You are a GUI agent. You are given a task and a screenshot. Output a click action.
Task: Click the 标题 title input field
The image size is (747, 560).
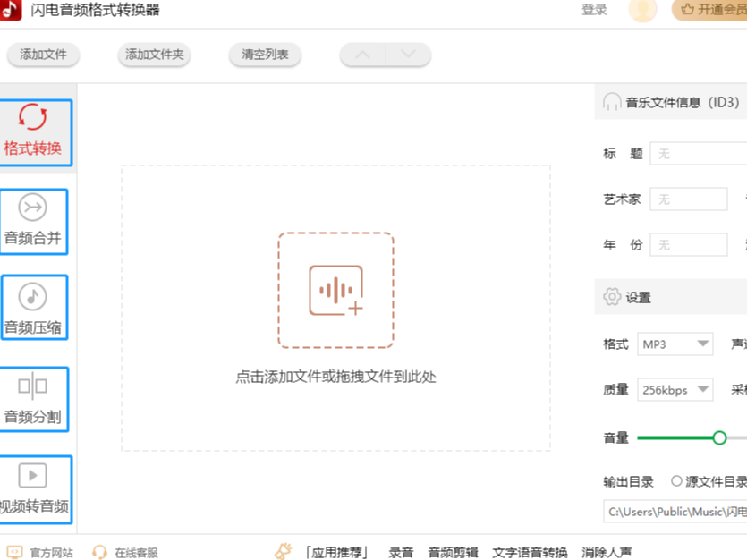698,154
